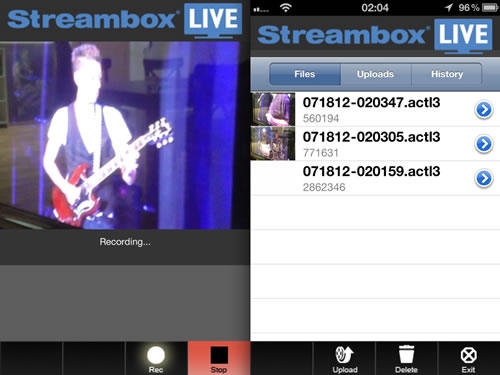Tap the 96 % battery percentage text
Screen dimensions: 500x375
coord(469,7)
